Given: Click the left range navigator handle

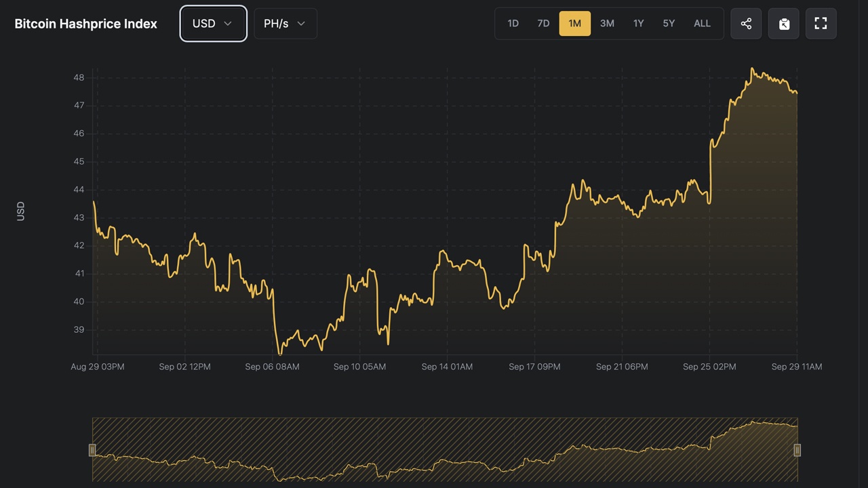Looking at the screenshot, I should pos(92,450).
